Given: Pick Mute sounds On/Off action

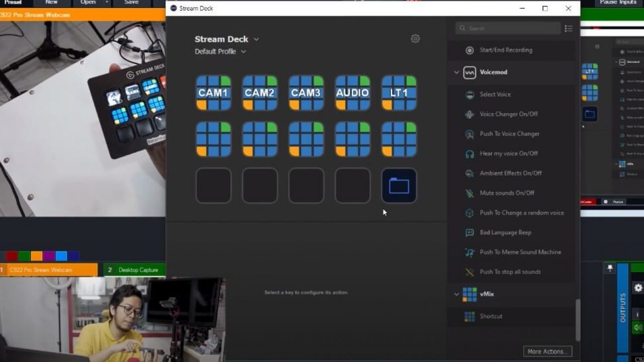Looking at the screenshot, I should coord(507,193).
